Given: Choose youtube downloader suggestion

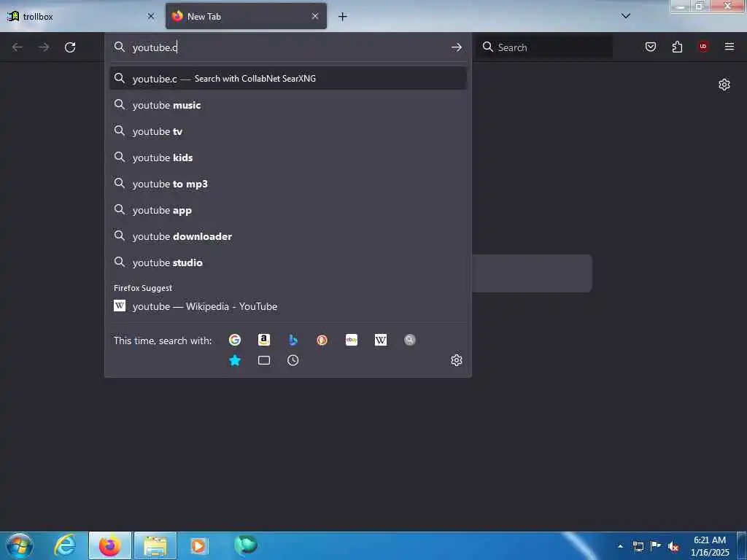Looking at the screenshot, I should (287, 236).
